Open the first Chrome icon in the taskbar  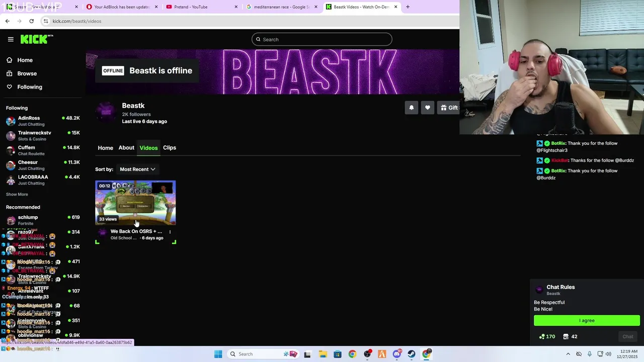pos(352,354)
